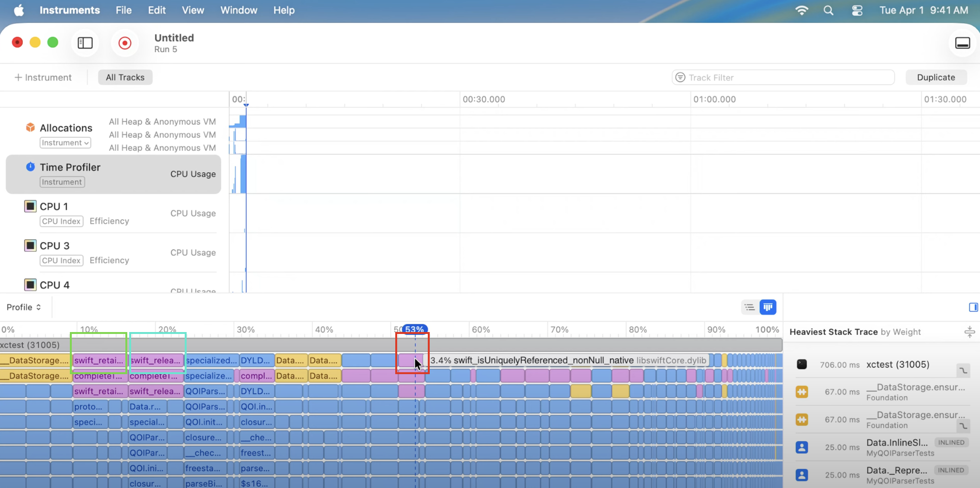Select the Data.InlineSl... stack trace row

pyautogui.click(x=882, y=447)
